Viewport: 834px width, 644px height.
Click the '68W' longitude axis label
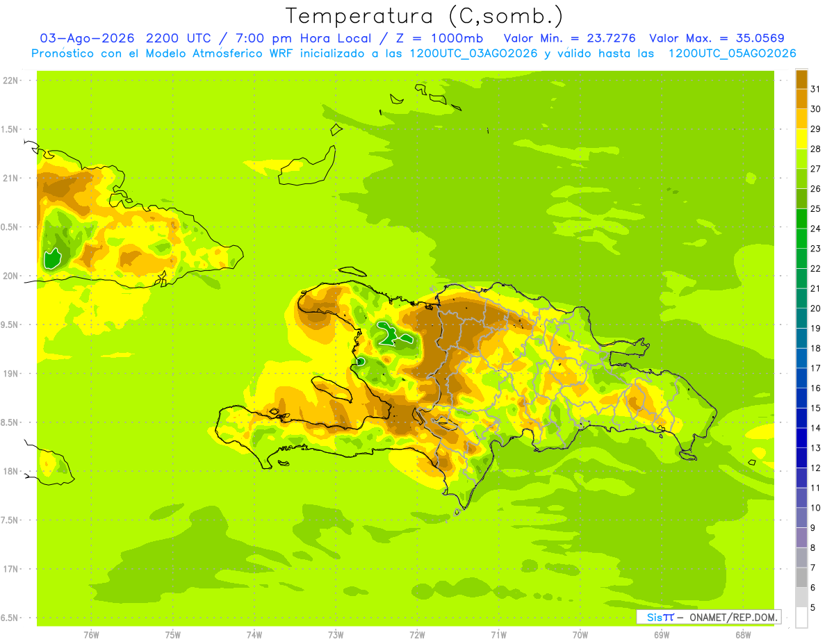(x=743, y=635)
